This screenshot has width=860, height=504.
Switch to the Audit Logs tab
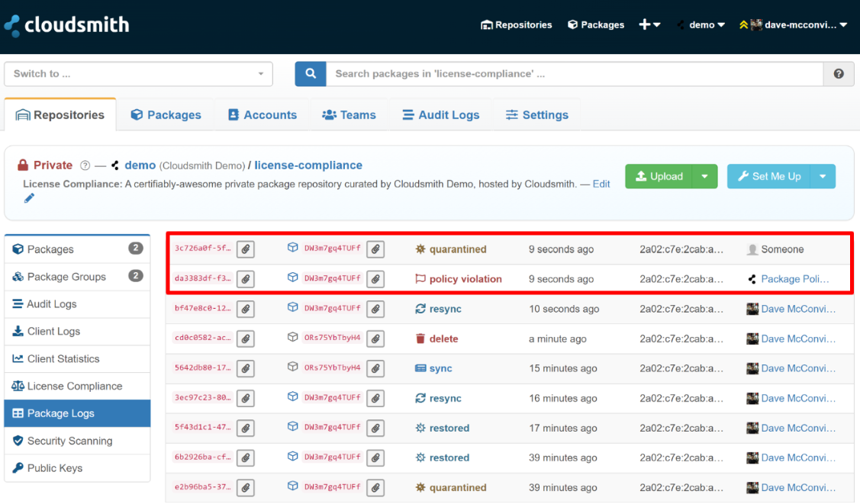[441, 115]
